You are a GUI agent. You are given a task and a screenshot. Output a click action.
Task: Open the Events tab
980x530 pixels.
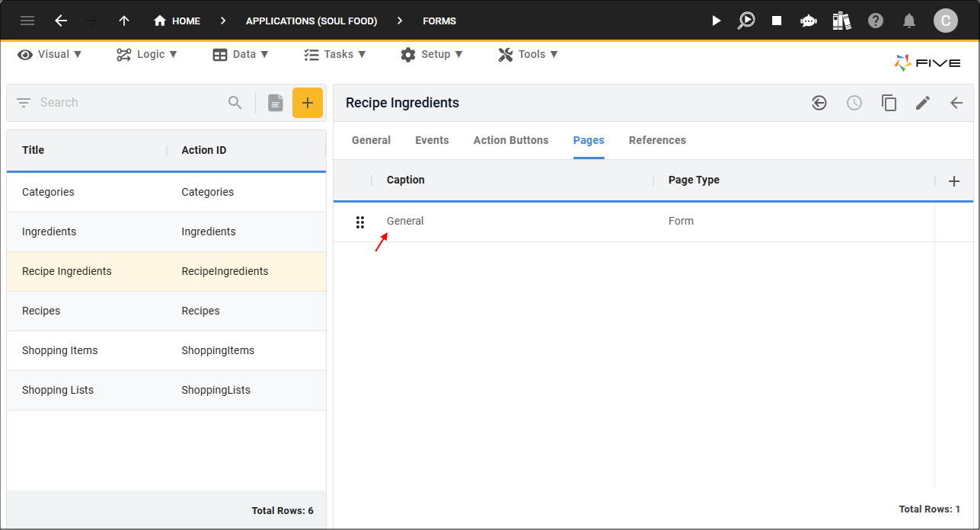432,140
